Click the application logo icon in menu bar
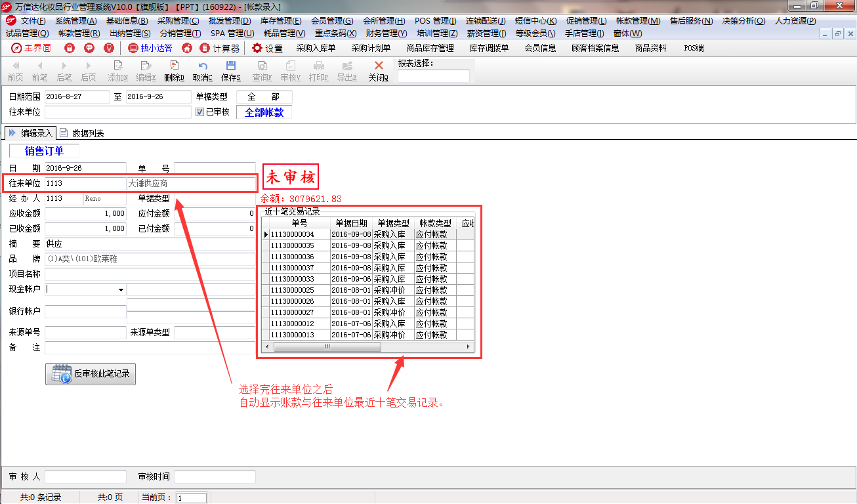Screen dimensions: 857x504 [x=10, y=21]
